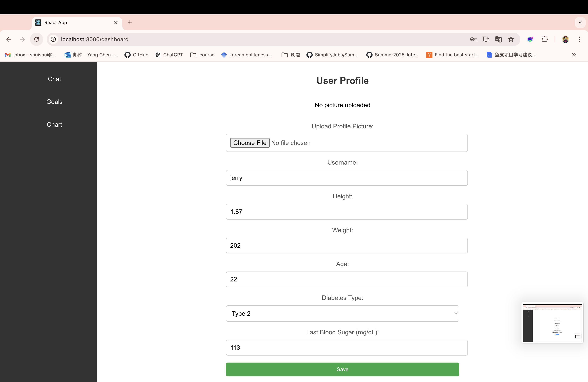Open the Google Translate icon

click(x=498, y=39)
